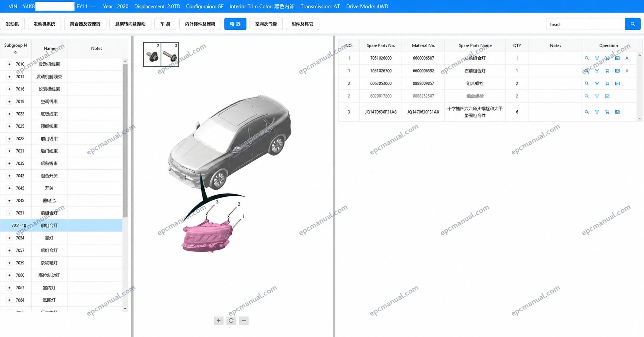Open the 空调及气囊 tab
The height and width of the screenshot is (337, 644).
pyautogui.click(x=266, y=24)
